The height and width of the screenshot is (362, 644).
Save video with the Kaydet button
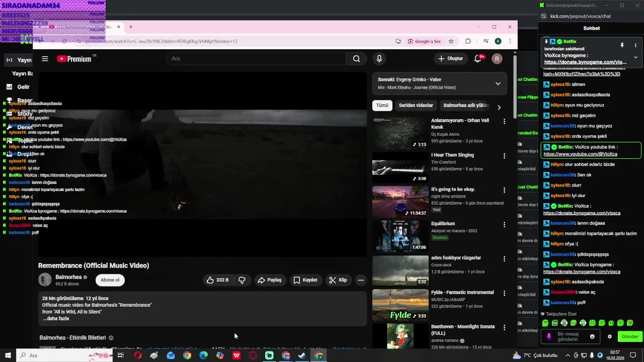[x=305, y=280]
